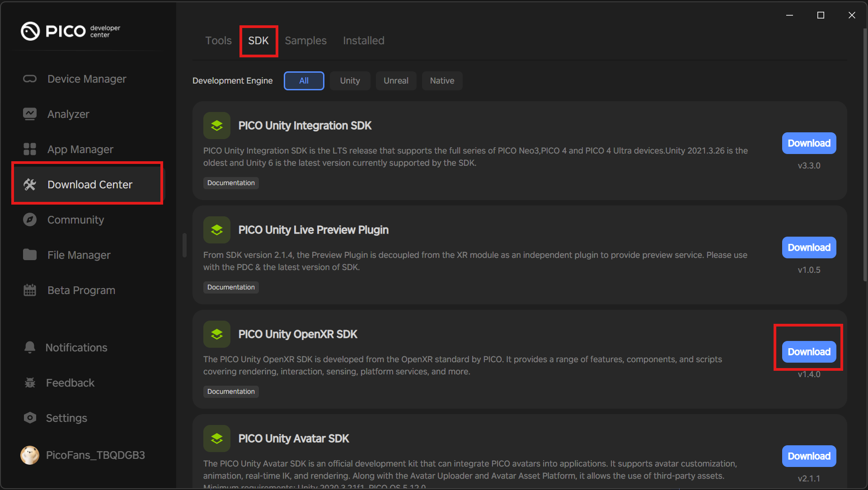Viewport: 868px width, 490px height.
Task: Click the File Manager folder icon
Action: point(30,255)
